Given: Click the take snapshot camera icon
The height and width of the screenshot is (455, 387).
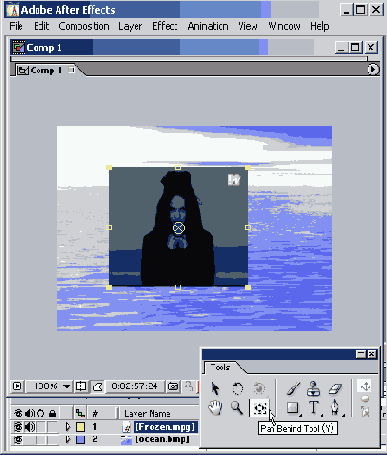Looking at the screenshot, I should pos(173,386).
